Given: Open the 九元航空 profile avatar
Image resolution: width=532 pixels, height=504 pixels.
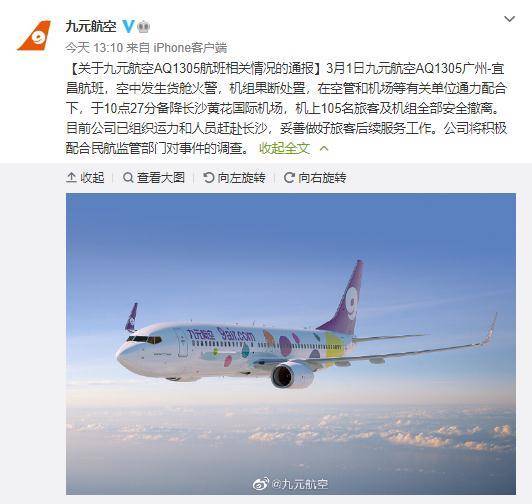Looking at the screenshot, I should click(x=34, y=36).
